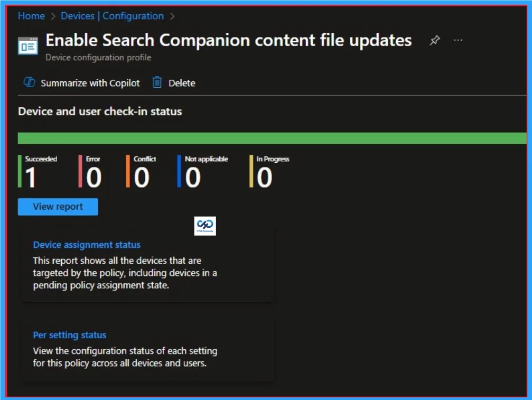Click the Delete trash icon
This screenshot has height=400, width=532.
[x=156, y=82]
